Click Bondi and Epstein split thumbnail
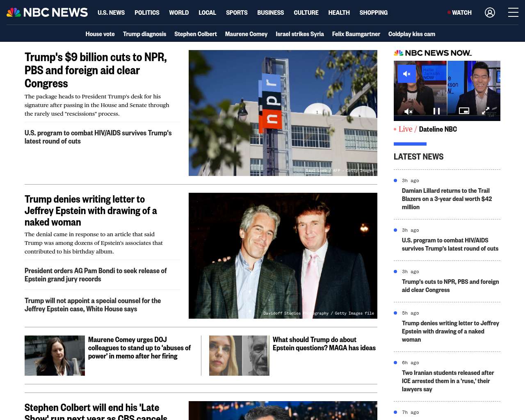This screenshot has height=420, width=525. pyautogui.click(x=239, y=356)
